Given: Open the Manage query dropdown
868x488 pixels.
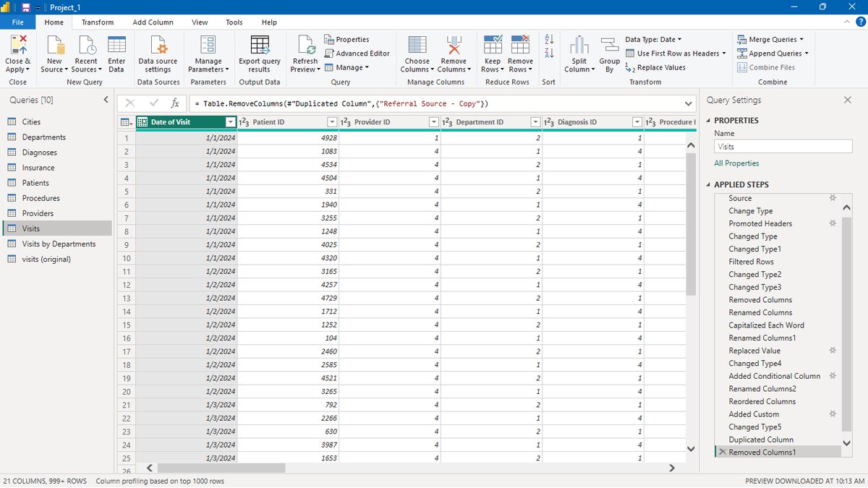Looking at the screenshot, I should tap(346, 67).
